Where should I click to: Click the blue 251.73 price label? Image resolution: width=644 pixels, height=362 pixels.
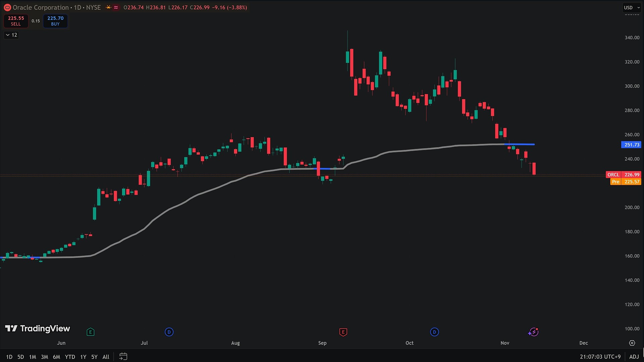click(x=631, y=145)
